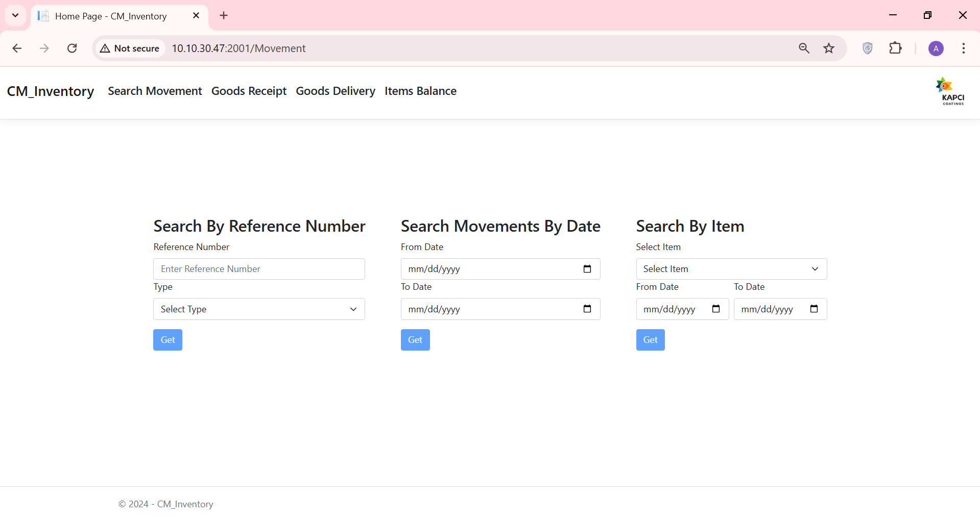Click the Enter Reference Number field

tap(259, 269)
